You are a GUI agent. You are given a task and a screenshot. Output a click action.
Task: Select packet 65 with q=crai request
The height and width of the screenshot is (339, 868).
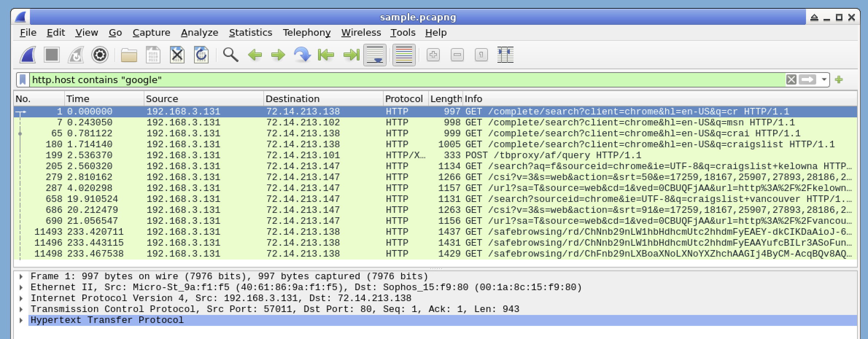[435, 133]
